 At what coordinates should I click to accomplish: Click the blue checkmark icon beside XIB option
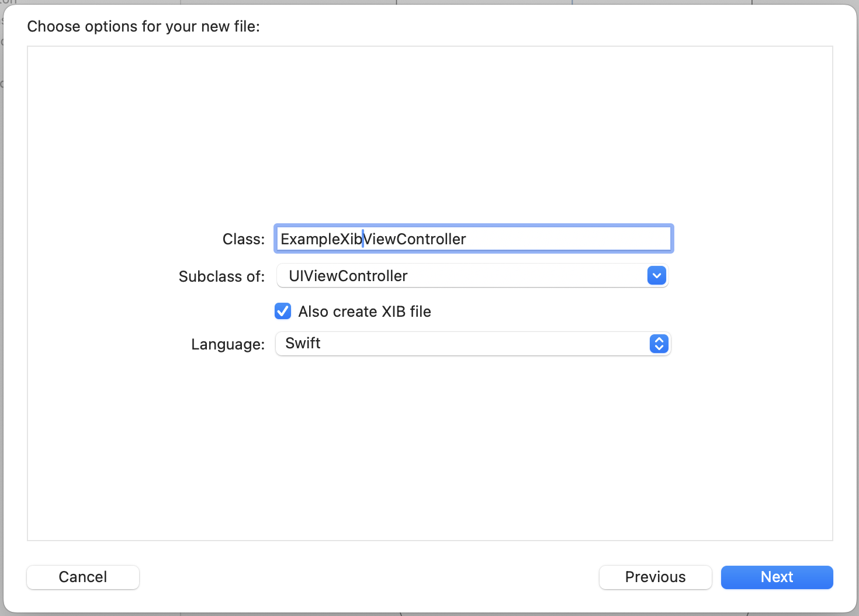click(x=282, y=311)
